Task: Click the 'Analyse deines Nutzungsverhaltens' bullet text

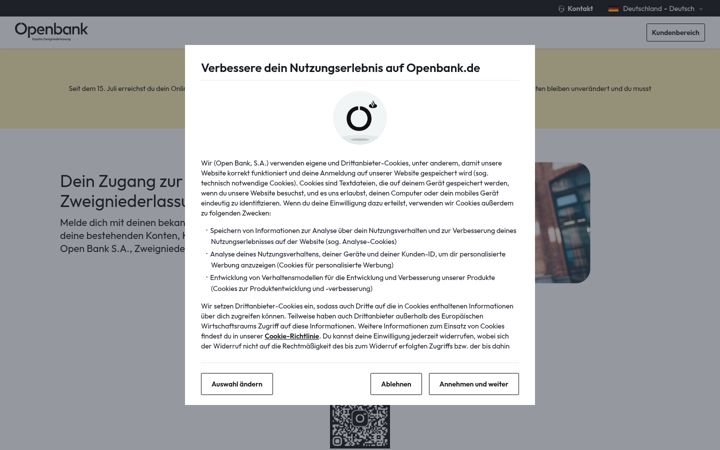Action: pos(358,259)
